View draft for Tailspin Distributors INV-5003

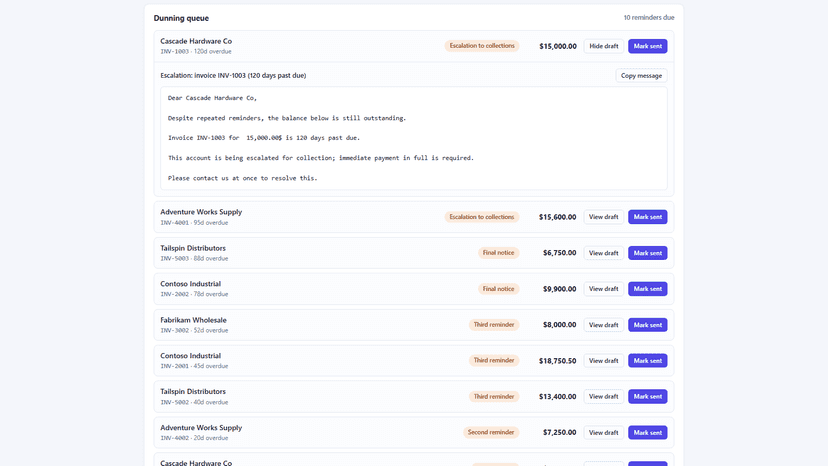pyautogui.click(x=604, y=253)
